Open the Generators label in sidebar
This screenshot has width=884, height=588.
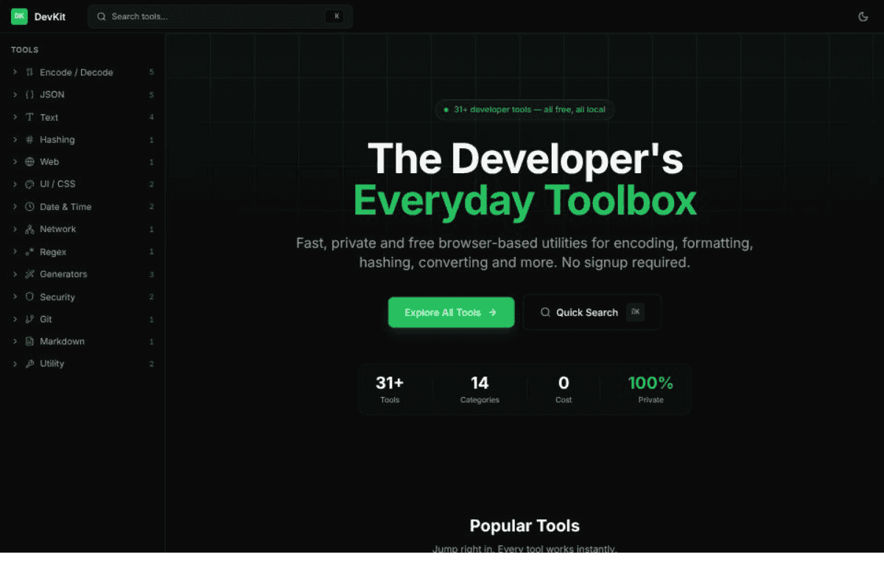tap(63, 274)
